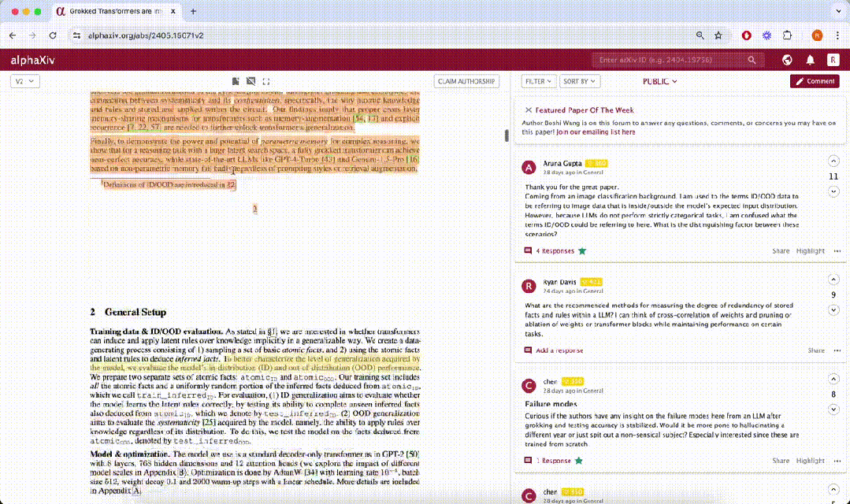850x504 pixels.
Task: Click the Claim Authorship button
Action: click(x=466, y=81)
